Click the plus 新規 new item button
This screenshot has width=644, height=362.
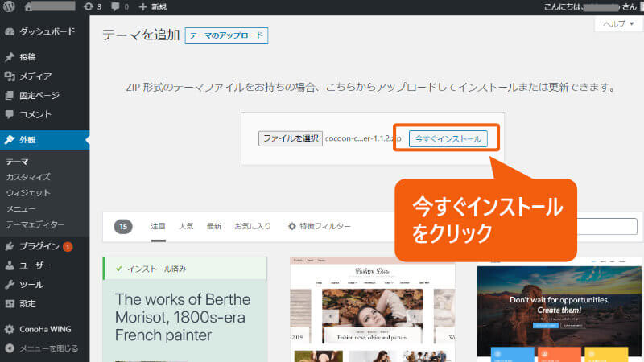pyautogui.click(x=152, y=6)
